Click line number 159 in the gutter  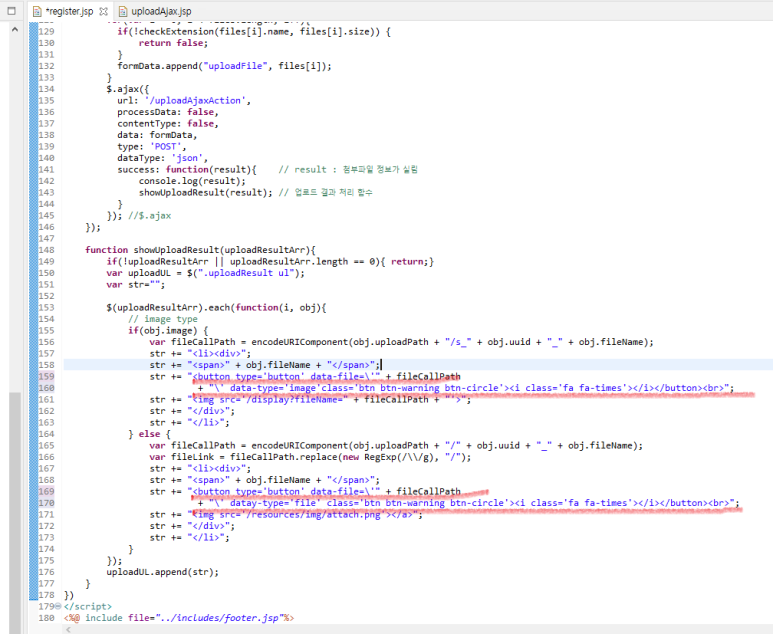(x=46, y=377)
